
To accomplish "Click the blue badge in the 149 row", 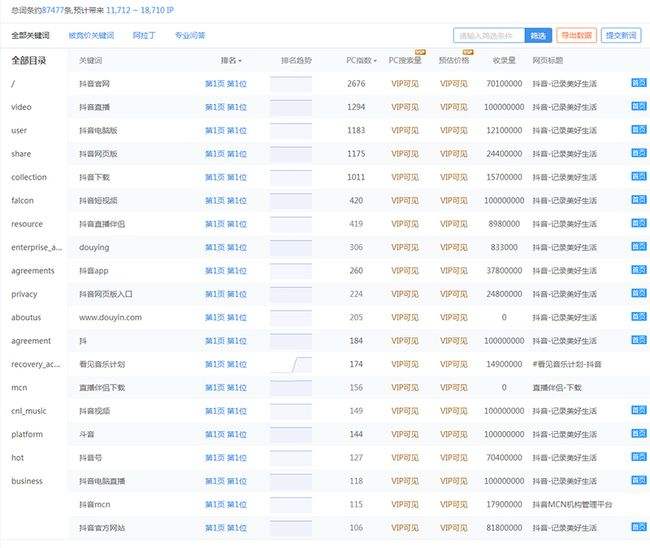I will tap(639, 410).
